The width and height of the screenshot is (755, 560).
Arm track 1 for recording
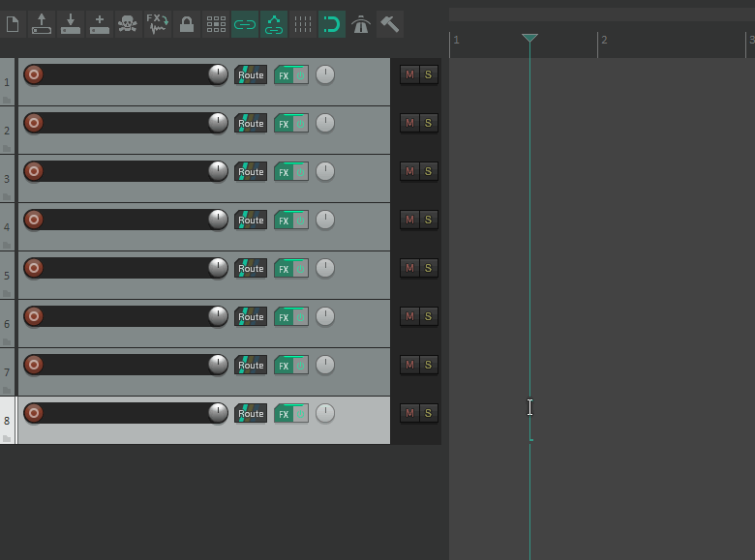34,74
